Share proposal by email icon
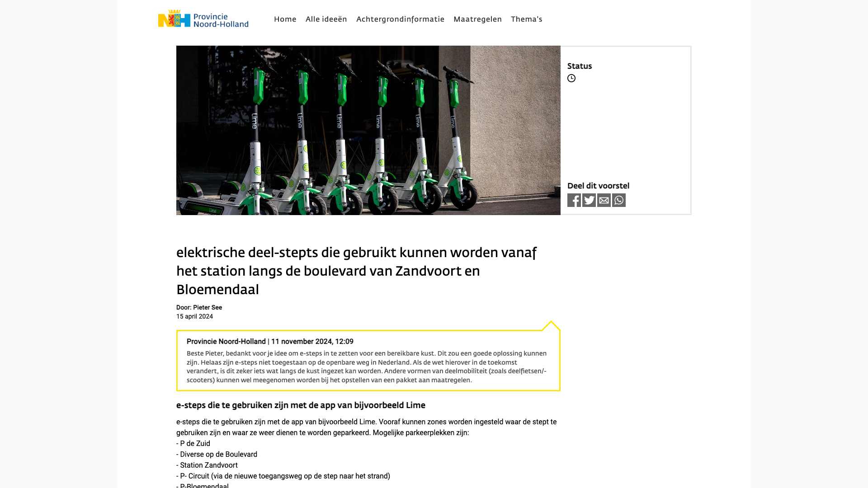 coord(604,200)
